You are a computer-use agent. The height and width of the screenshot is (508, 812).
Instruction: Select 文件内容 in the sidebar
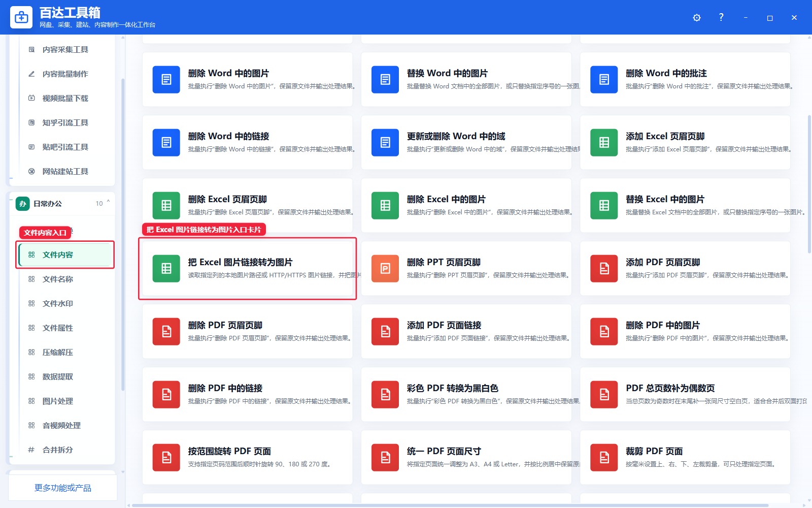65,255
